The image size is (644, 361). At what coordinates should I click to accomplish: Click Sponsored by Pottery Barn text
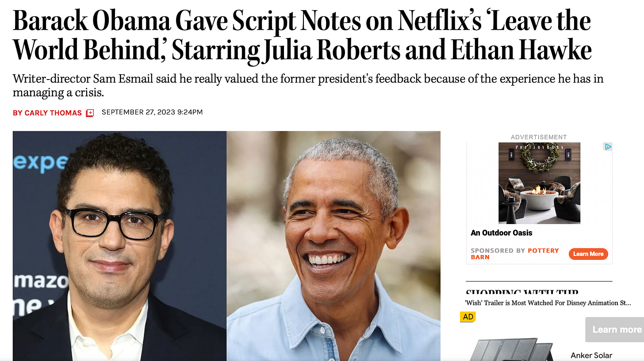point(515,254)
